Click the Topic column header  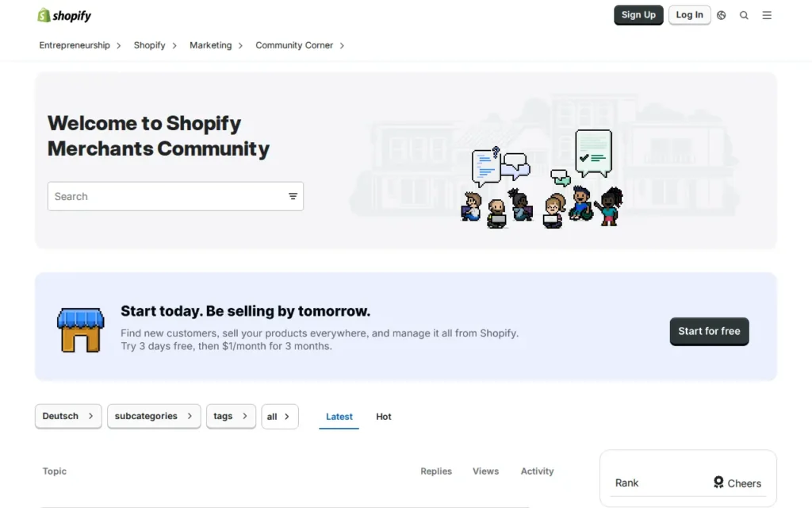[x=55, y=471]
